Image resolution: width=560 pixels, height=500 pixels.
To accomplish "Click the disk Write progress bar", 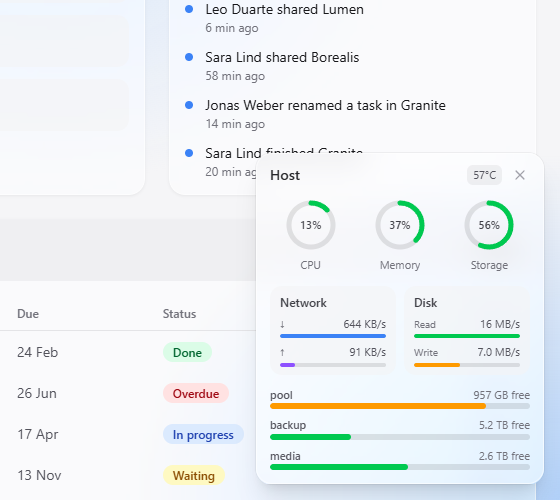I will (467, 365).
